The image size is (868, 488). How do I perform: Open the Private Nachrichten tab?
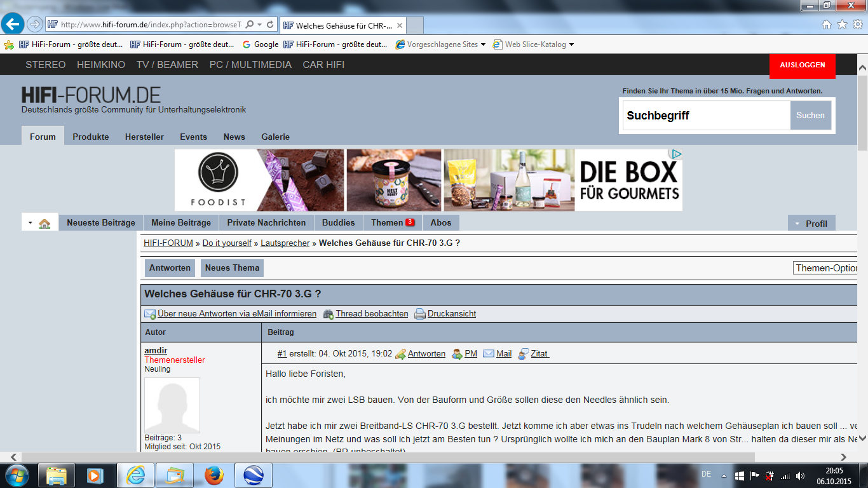pyautogui.click(x=266, y=222)
